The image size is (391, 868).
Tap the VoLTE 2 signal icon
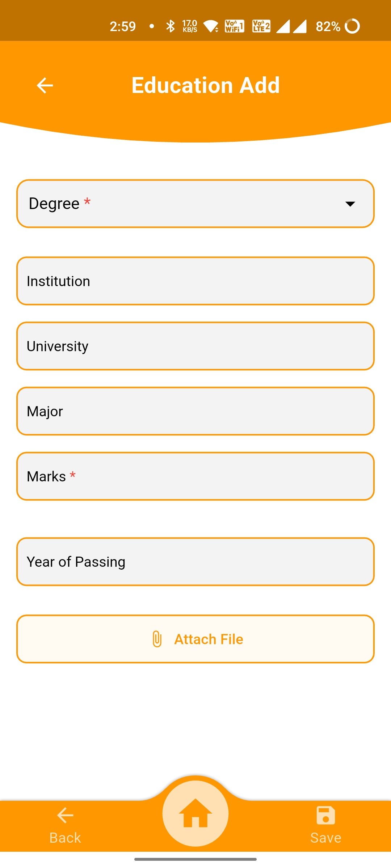261,26
